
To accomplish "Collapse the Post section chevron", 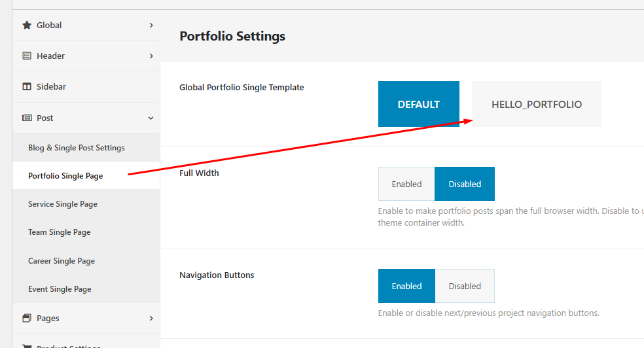I will point(151,118).
